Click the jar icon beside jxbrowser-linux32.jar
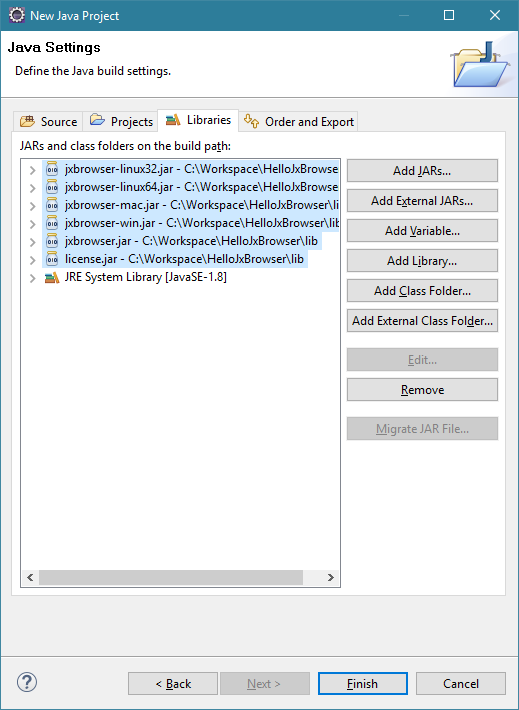This screenshot has width=519, height=710. click(x=52, y=169)
